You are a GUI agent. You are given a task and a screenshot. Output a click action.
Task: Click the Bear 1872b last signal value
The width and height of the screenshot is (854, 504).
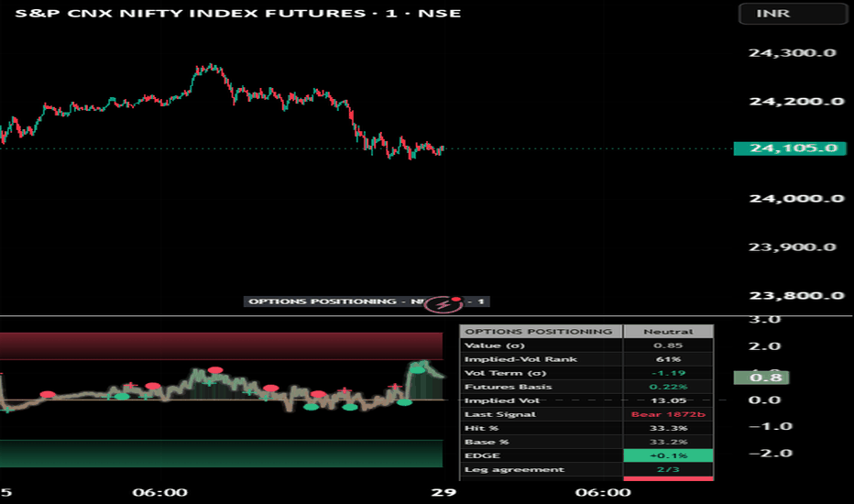coord(668,414)
